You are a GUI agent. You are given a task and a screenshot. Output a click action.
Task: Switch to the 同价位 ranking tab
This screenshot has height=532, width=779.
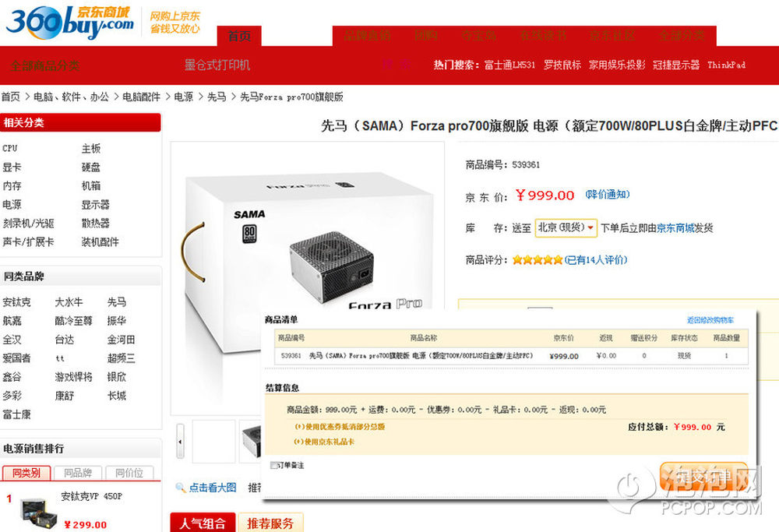[x=129, y=473]
